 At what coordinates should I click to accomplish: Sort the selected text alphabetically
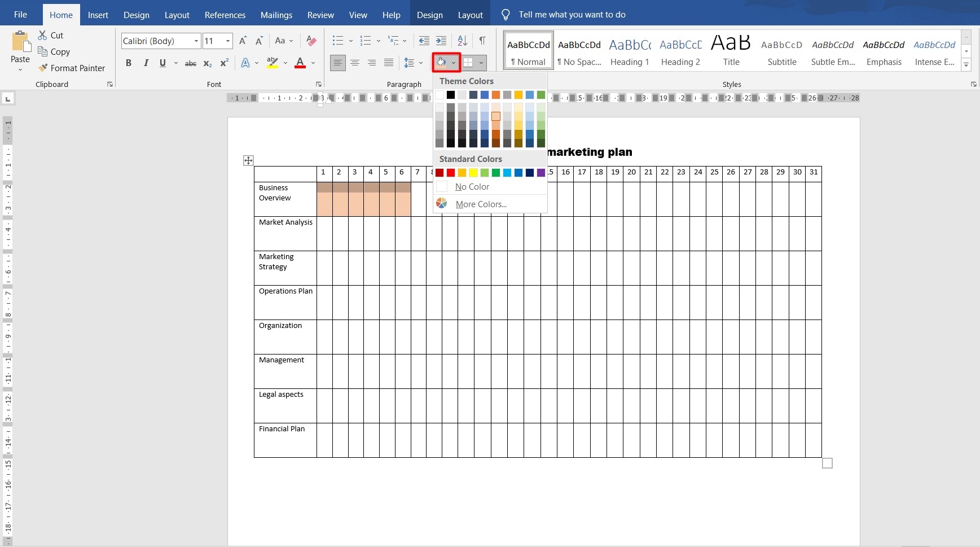(x=462, y=41)
